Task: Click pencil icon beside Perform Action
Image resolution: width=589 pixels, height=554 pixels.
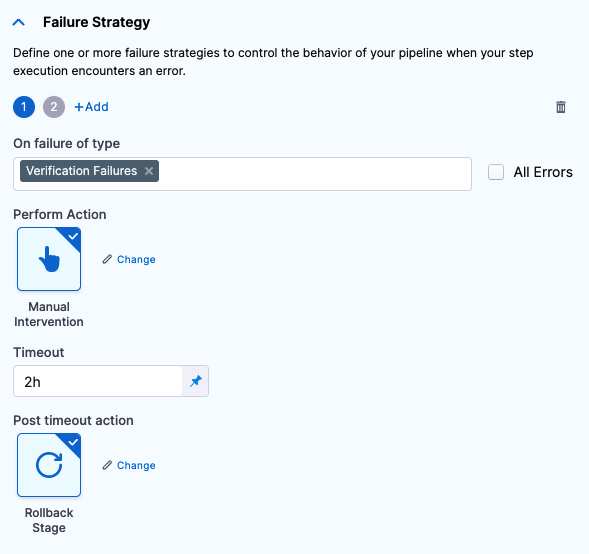Action: tap(107, 259)
